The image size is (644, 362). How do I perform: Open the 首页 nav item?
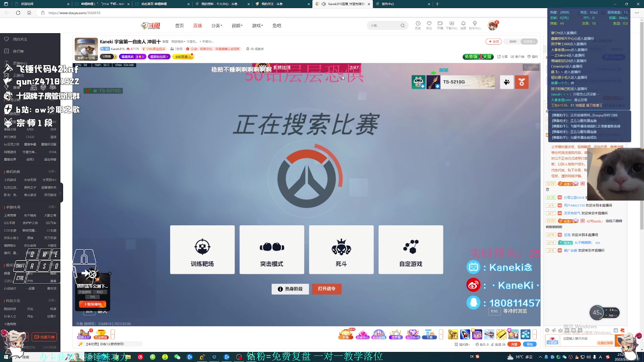(x=179, y=25)
